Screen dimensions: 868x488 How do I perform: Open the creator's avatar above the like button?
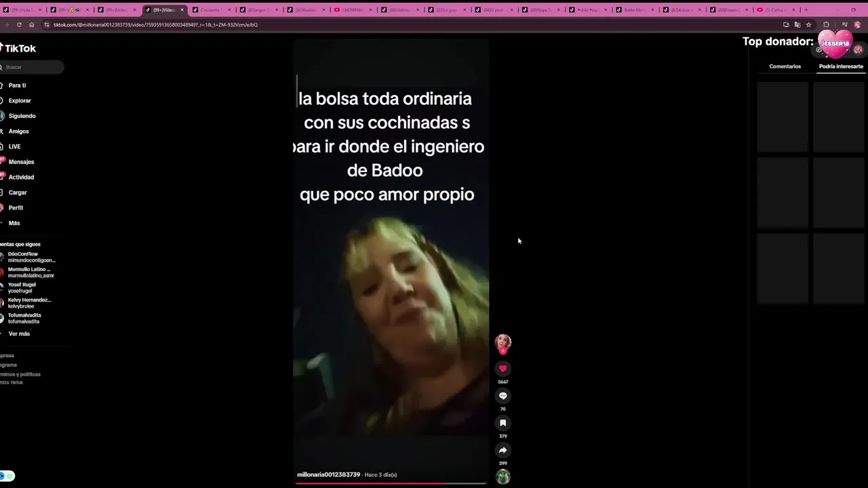click(x=502, y=342)
